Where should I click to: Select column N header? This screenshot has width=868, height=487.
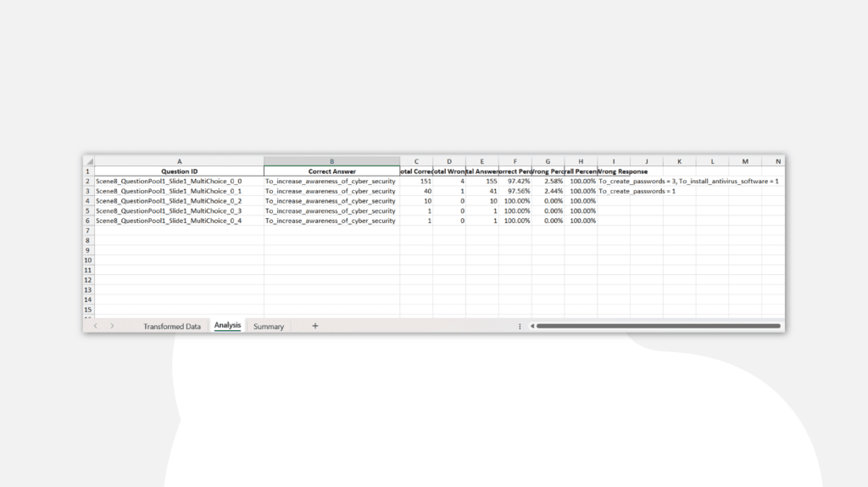point(774,161)
